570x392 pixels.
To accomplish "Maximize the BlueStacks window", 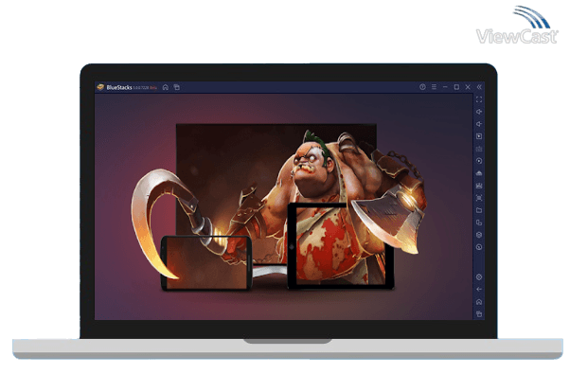I will (456, 87).
